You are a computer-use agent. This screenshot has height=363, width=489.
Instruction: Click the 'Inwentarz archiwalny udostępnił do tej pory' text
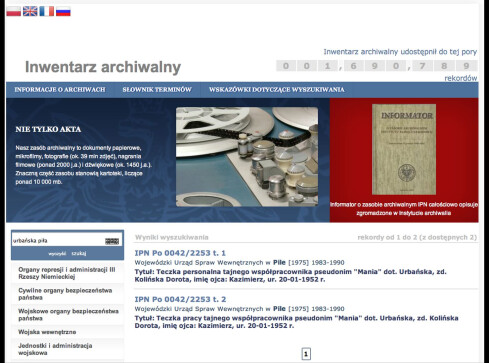(400, 52)
